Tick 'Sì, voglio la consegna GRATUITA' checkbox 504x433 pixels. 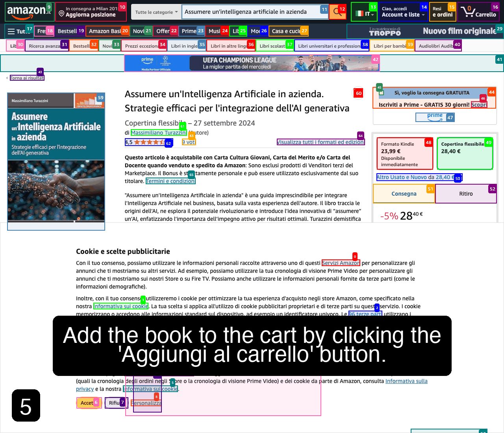point(381,93)
